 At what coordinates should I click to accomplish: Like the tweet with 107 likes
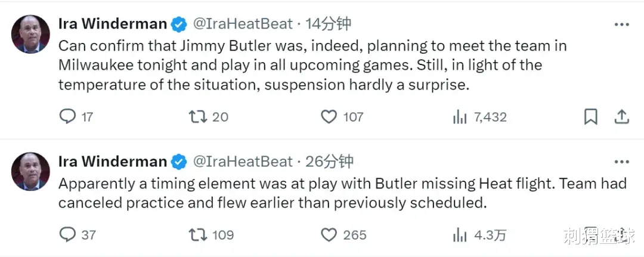pyautogui.click(x=329, y=117)
